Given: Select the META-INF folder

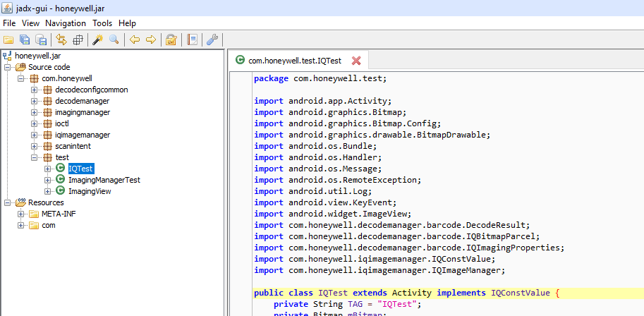Looking at the screenshot, I should tap(59, 214).
